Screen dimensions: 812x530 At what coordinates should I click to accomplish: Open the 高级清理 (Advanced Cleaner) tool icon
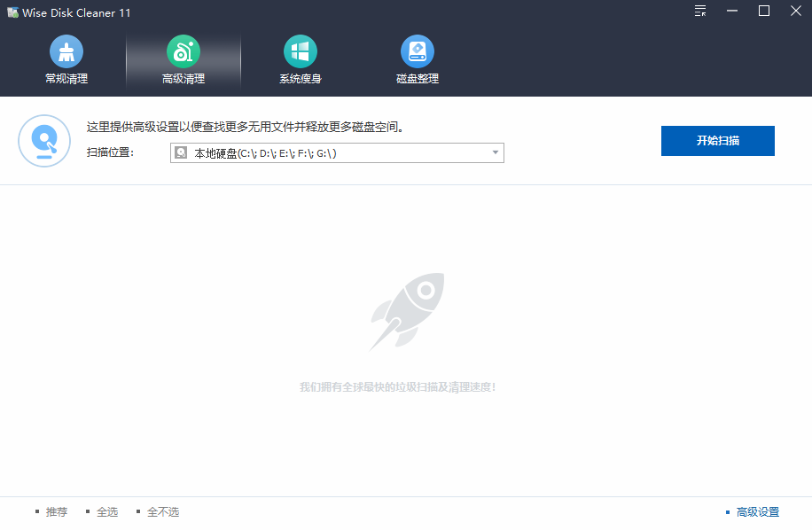(183, 51)
